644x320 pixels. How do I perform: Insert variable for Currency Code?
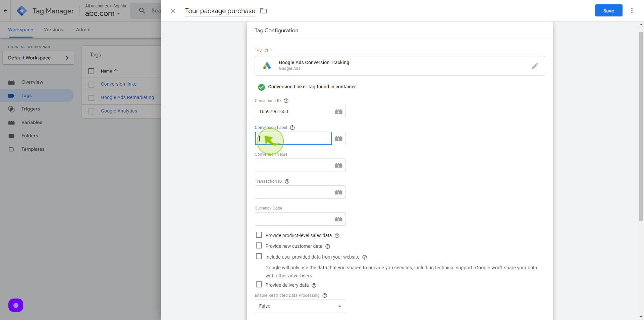coord(339,219)
